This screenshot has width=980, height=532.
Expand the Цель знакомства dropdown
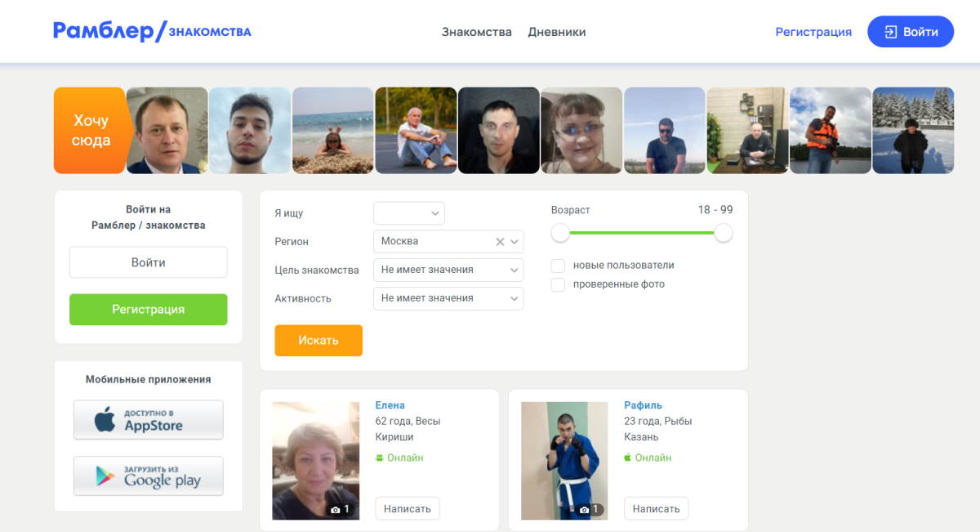click(448, 270)
